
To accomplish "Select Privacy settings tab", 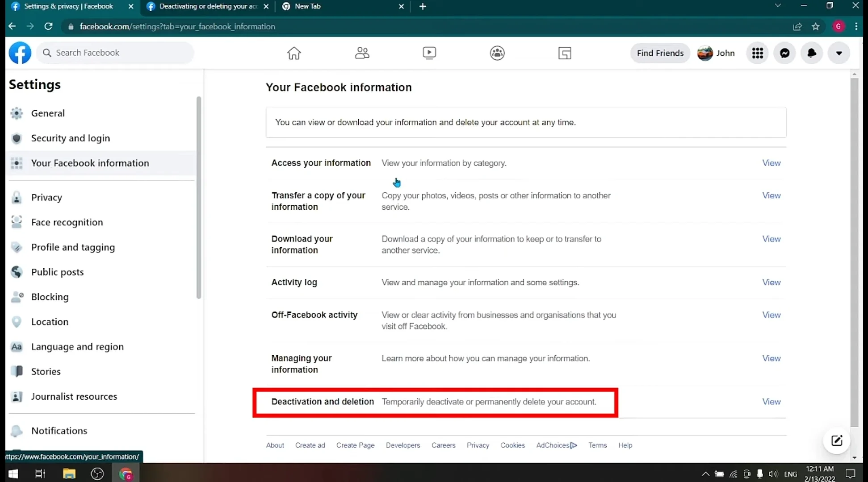I will (46, 197).
